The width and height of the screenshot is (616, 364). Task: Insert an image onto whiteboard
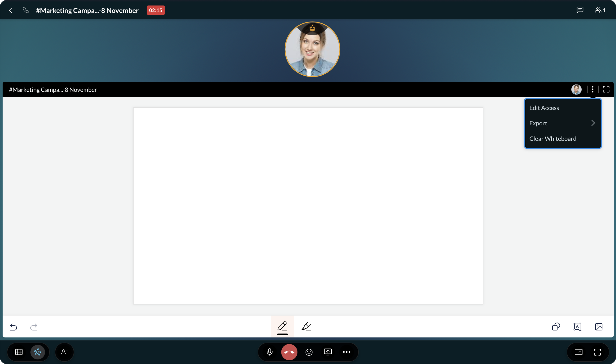(x=598, y=327)
